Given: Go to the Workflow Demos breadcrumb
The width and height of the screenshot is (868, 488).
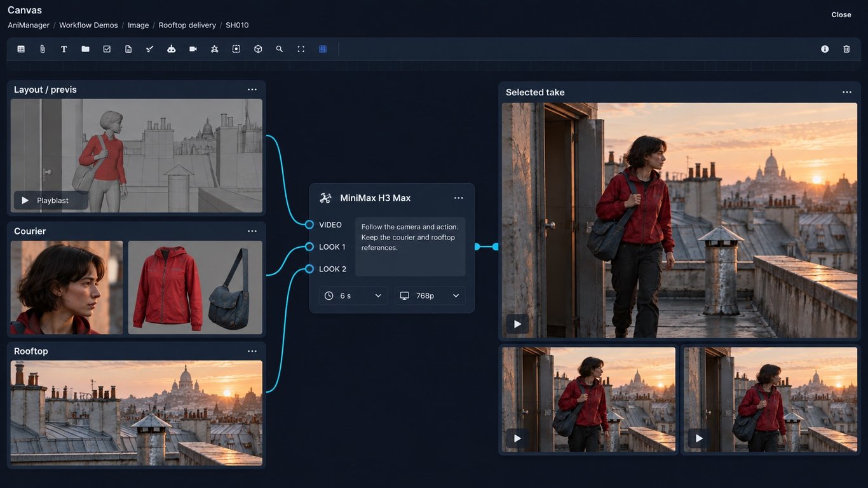Looking at the screenshot, I should click(x=88, y=25).
